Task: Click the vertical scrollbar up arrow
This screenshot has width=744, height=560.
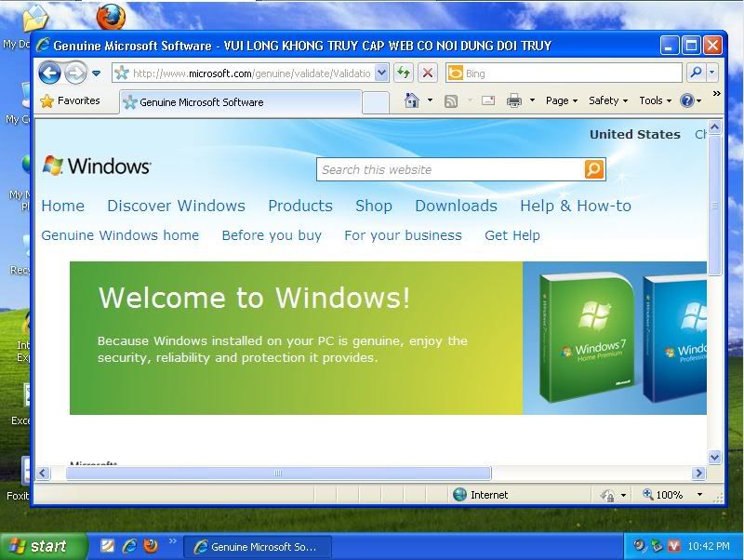Action: tap(714, 127)
